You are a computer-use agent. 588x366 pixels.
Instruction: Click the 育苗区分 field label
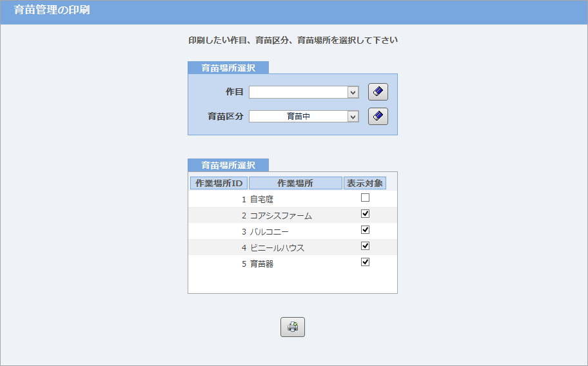[226, 116]
